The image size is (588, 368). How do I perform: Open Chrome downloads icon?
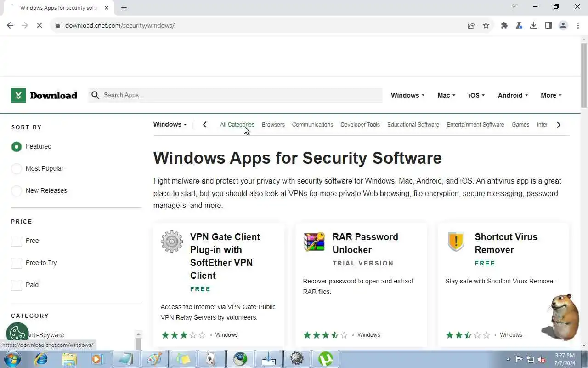click(x=534, y=25)
